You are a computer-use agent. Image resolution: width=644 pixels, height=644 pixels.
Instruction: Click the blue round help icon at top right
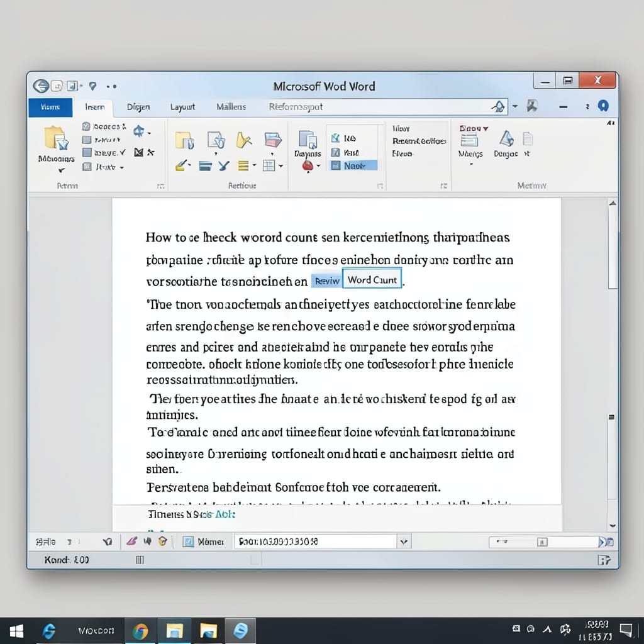click(x=603, y=106)
